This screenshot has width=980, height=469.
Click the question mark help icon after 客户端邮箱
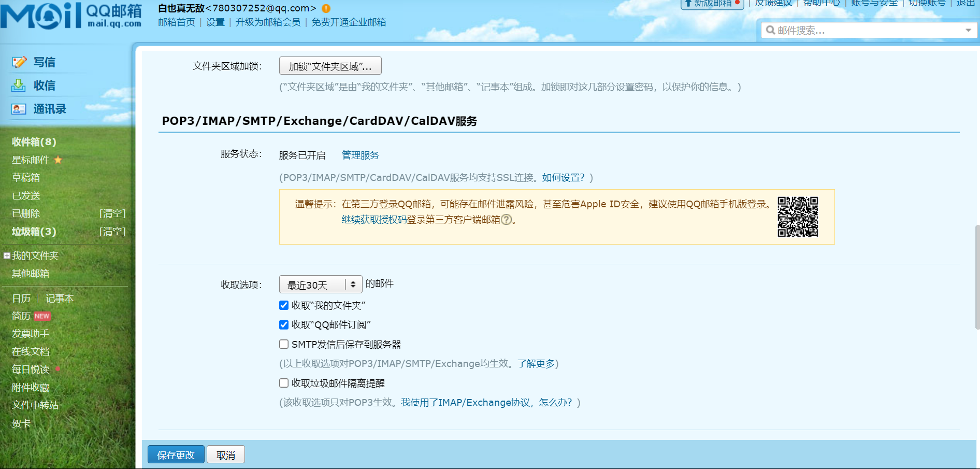tap(507, 220)
